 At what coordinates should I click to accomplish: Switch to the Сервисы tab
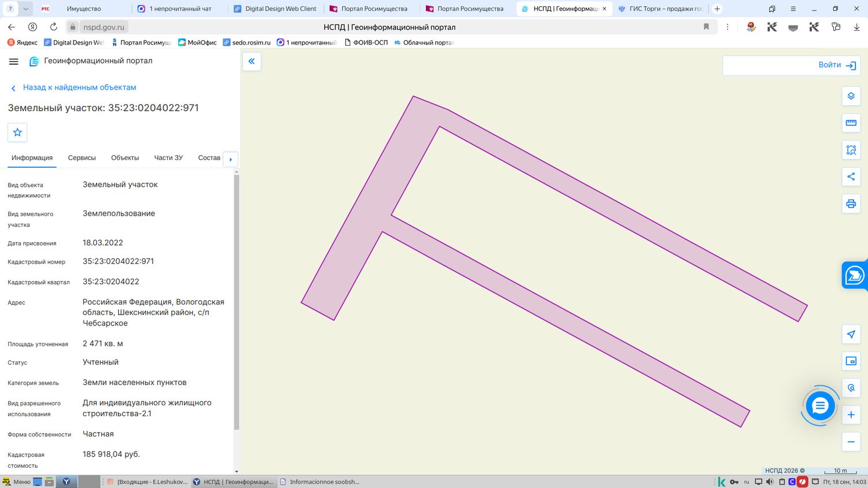[x=82, y=158]
